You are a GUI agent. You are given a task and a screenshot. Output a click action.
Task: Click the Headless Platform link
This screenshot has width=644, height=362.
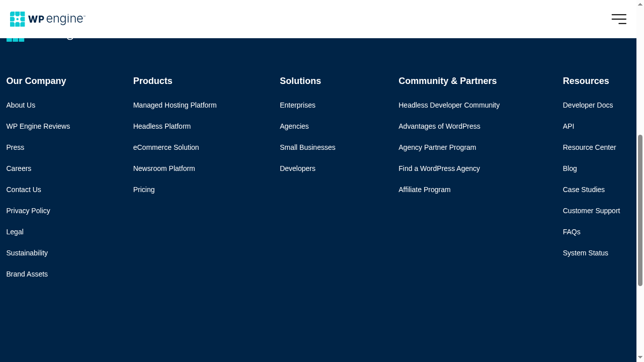point(162,126)
